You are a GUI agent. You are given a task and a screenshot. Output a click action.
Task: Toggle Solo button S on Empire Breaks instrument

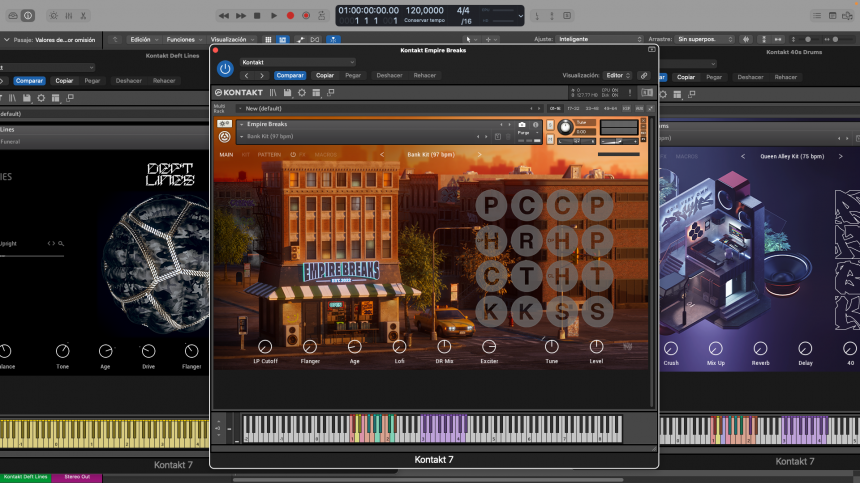[550, 126]
